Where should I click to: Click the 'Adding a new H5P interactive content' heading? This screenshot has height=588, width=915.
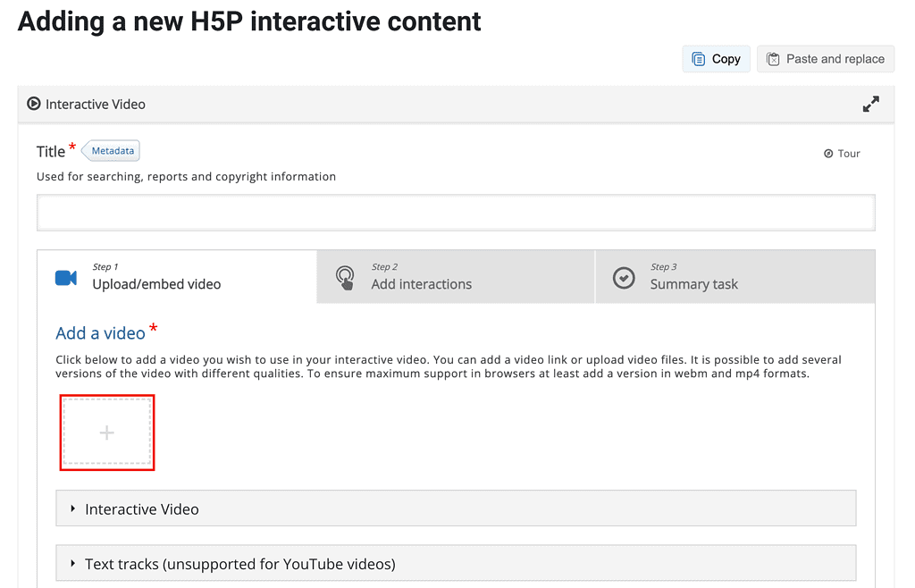249,22
